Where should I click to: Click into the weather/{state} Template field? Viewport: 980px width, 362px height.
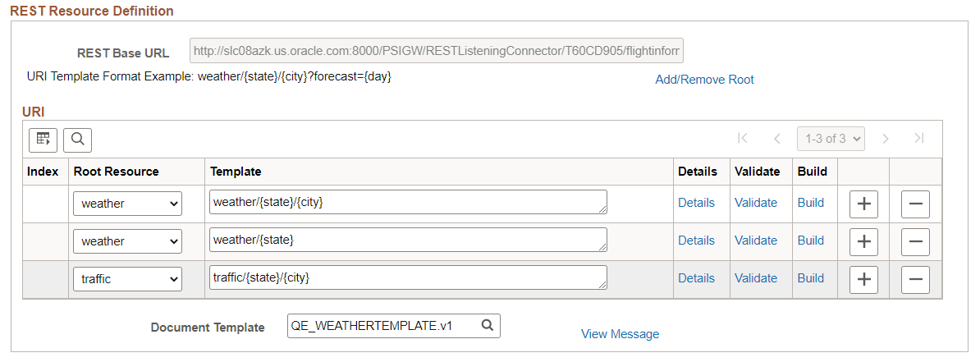coord(408,240)
